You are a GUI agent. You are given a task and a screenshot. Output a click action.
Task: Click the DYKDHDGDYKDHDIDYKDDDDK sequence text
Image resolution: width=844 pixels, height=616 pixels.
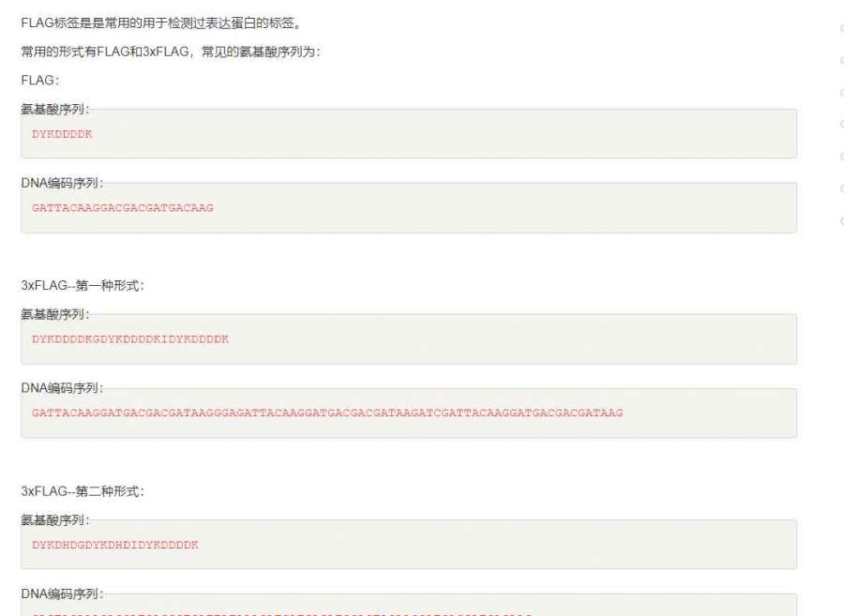(x=115, y=545)
